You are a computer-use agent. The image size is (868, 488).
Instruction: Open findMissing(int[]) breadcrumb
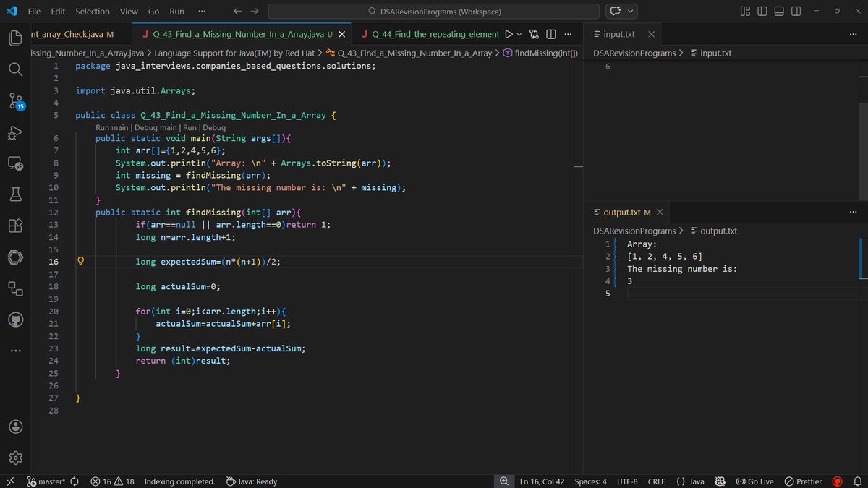[540, 53]
